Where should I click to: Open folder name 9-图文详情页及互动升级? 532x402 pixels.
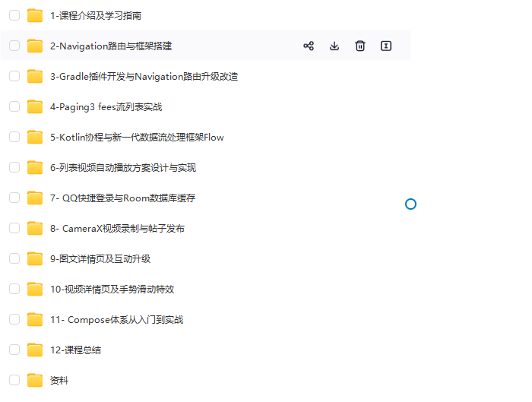click(x=100, y=259)
